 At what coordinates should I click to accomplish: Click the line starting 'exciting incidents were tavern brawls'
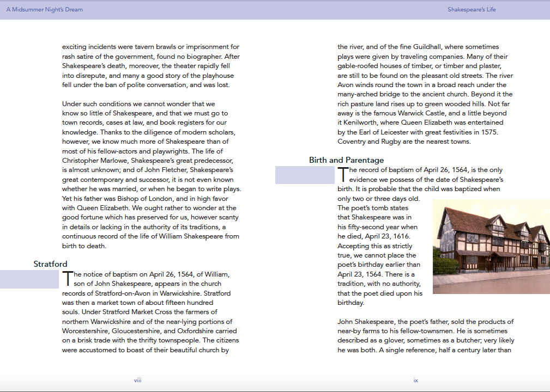pos(150,47)
